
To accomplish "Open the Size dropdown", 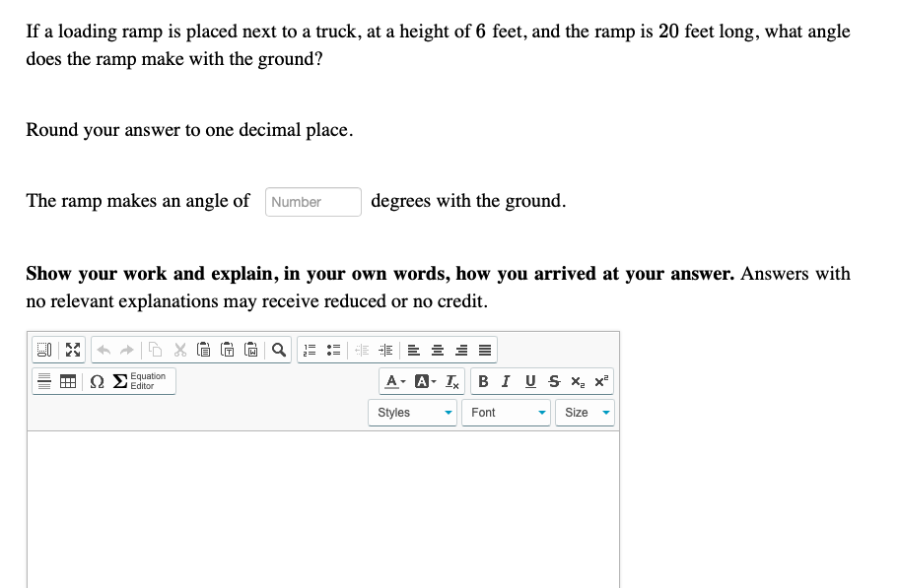I will 585,413.
